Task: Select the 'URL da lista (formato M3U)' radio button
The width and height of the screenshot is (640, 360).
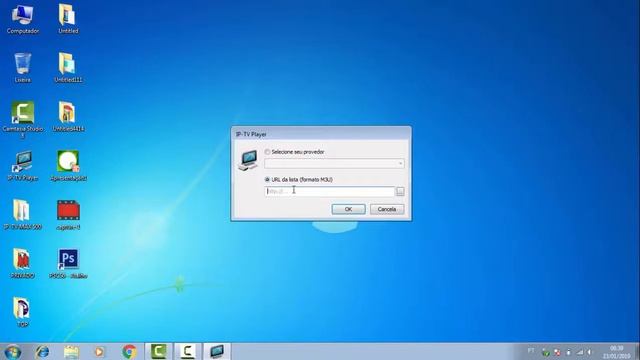Action: click(x=267, y=180)
